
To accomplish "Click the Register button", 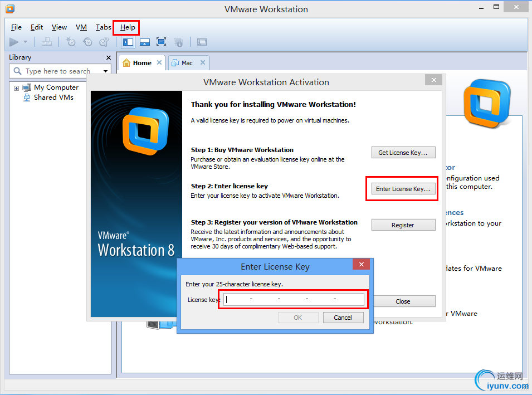I will (x=403, y=225).
